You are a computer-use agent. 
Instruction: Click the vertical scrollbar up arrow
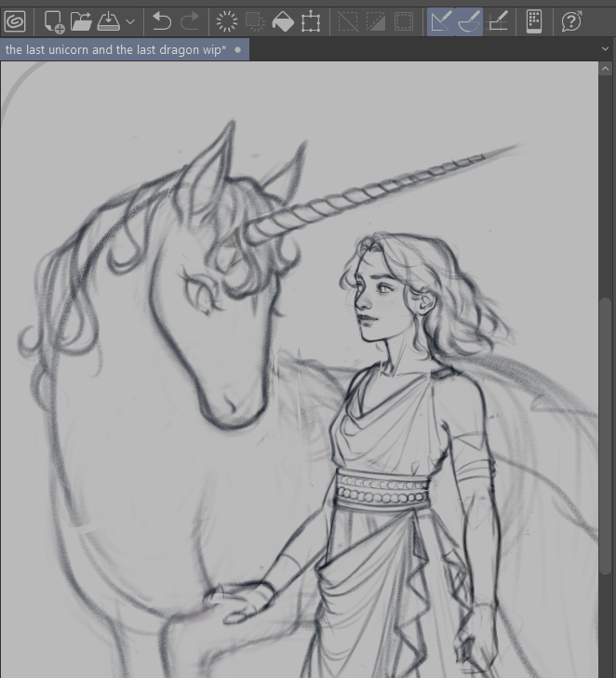click(605, 69)
